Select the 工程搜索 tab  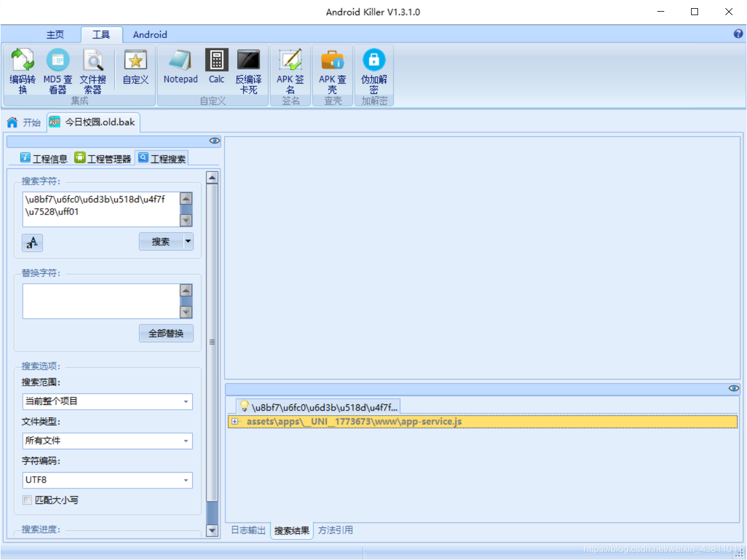pyautogui.click(x=162, y=159)
